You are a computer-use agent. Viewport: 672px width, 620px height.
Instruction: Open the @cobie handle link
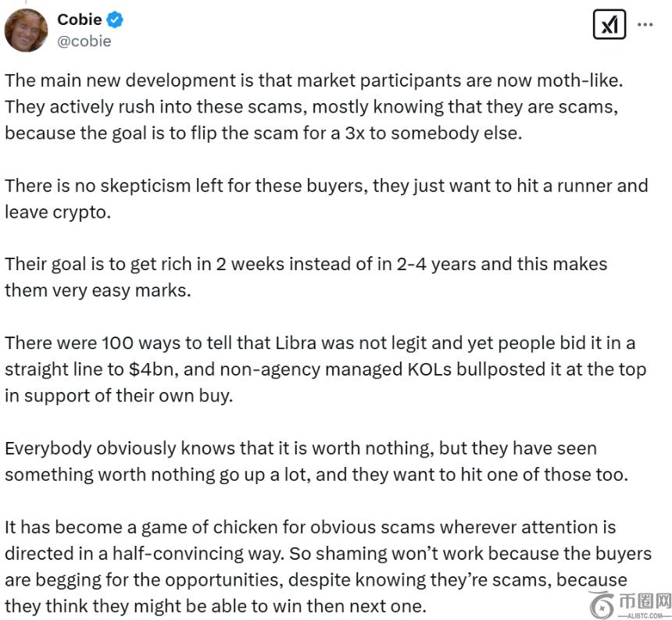(84, 41)
